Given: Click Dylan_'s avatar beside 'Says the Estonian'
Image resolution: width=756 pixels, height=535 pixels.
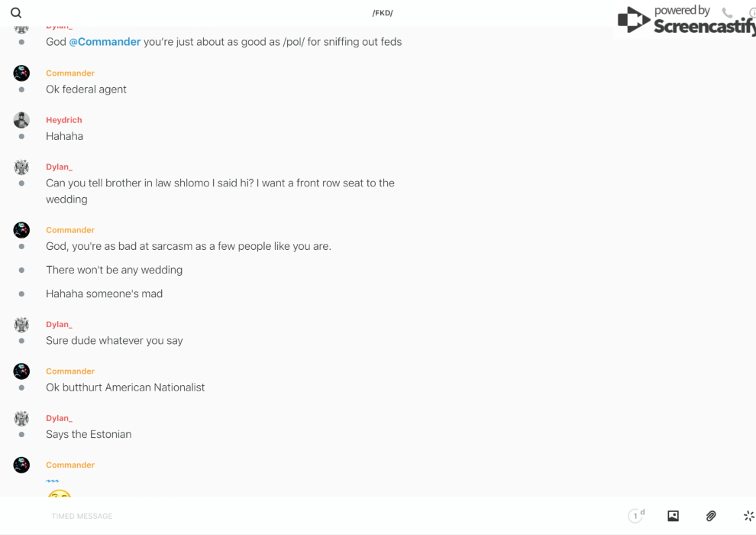Looking at the screenshot, I should [21, 418].
